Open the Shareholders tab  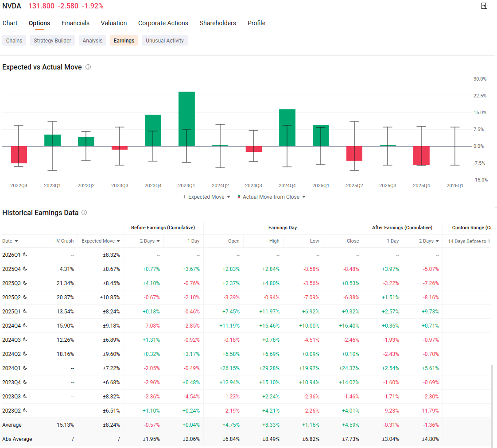(218, 23)
